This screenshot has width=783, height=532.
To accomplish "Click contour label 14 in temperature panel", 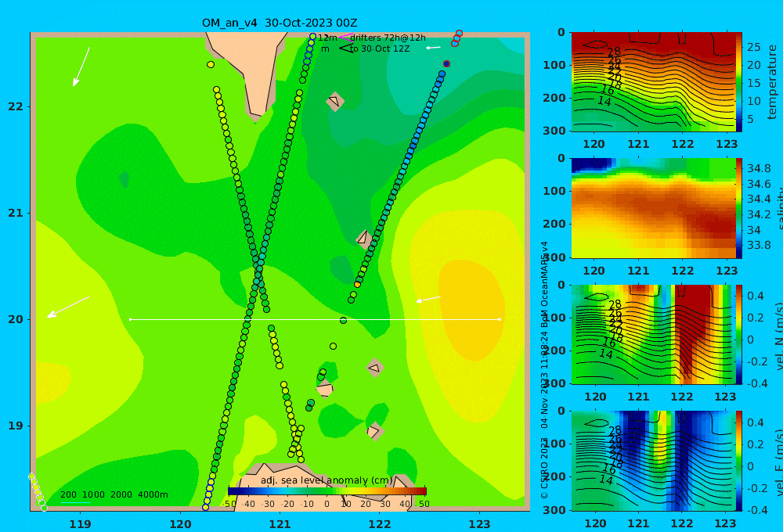I will [x=604, y=101].
